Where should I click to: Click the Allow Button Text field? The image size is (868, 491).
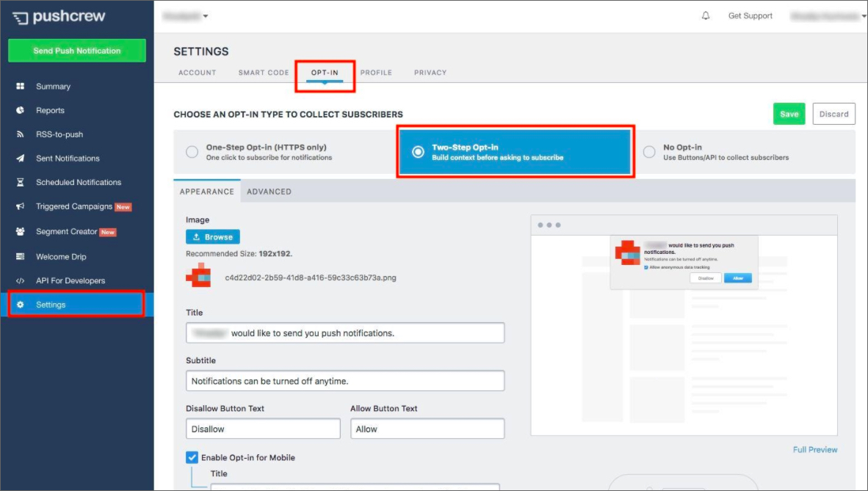427,429
